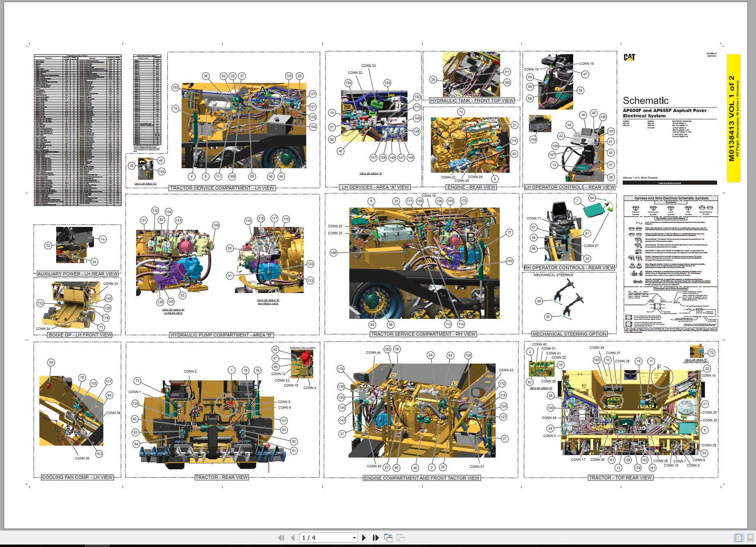The width and height of the screenshot is (756, 547).
Task: Click the 'HARNESS LOCATION' component table
Action: point(77,130)
